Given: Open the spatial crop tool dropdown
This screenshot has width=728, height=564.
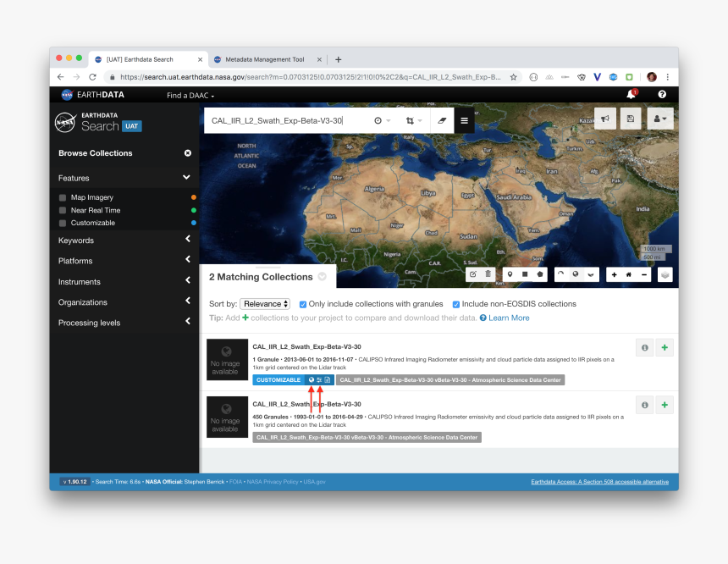Looking at the screenshot, I should (x=413, y=120).
